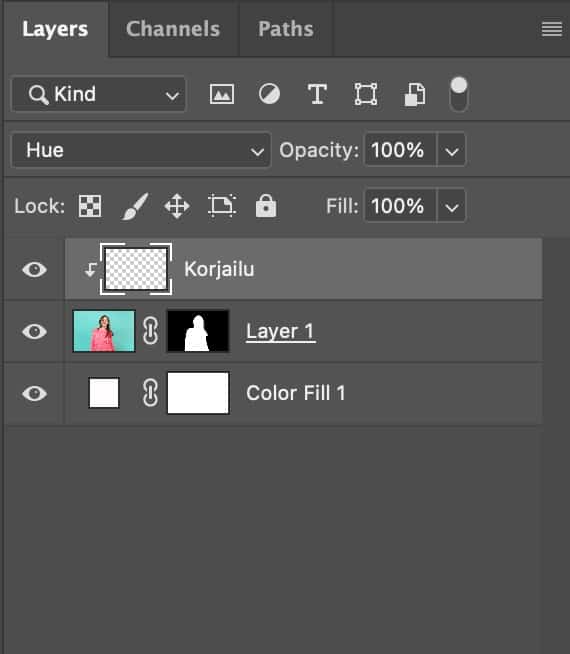Open the Opacity slider dropdown arrow
Viewport: 570px width, 654px height.
click(452, 150)
